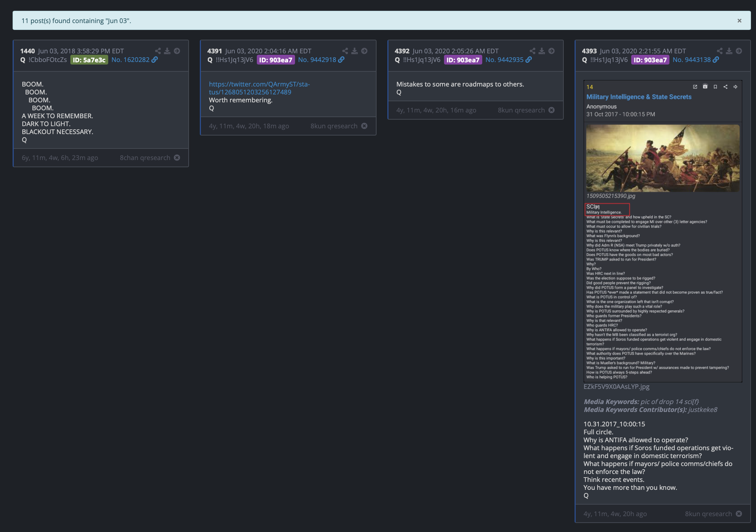Viewport: 756px width, 532px height.
Task: Click 'Mistakes to some are roadmaps' text
Action: pos(460,84)
